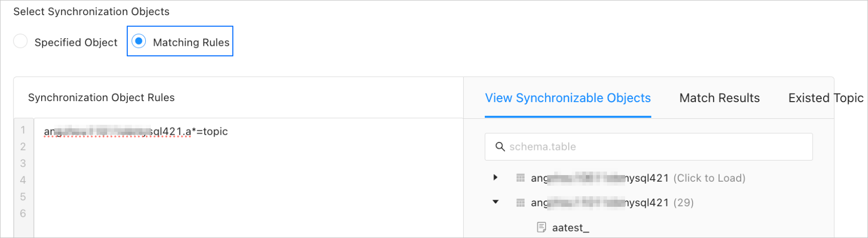Click the rule text on line 1
868x238 pixels.
pyautogui.click(x=136, y=132)
